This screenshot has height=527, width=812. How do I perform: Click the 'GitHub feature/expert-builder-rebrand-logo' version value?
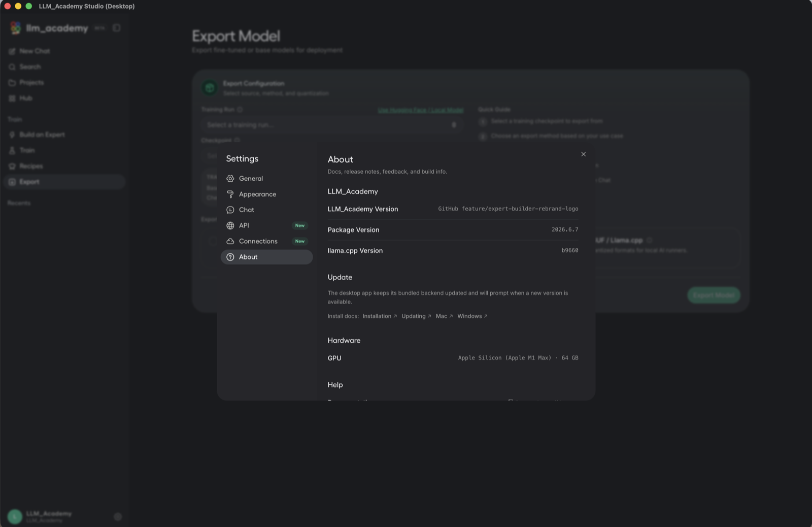pyautogui.click(x=508, y=209)
